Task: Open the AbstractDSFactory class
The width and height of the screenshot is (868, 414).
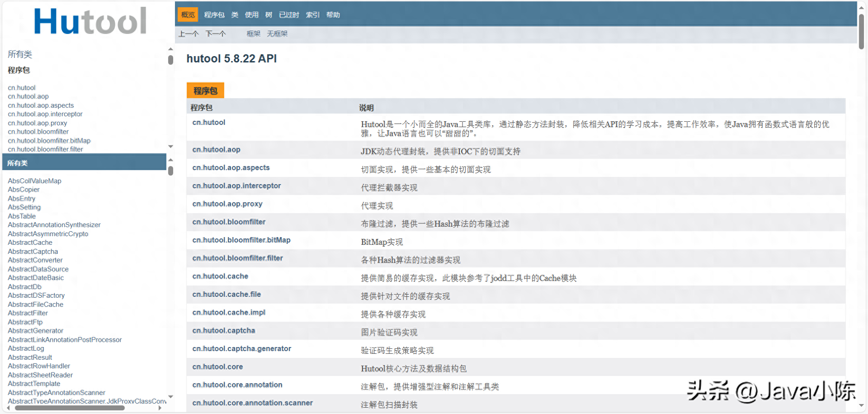Action: pos(36,295)
